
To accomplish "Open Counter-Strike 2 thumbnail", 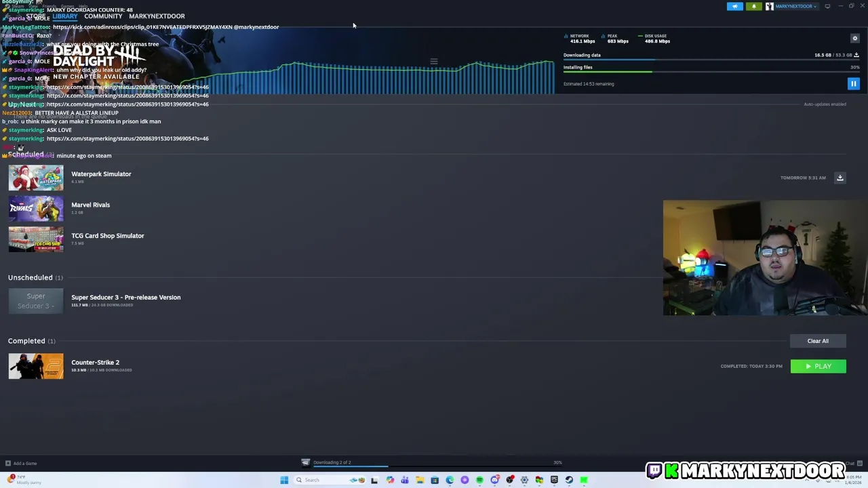I will (x=36, y=366).
